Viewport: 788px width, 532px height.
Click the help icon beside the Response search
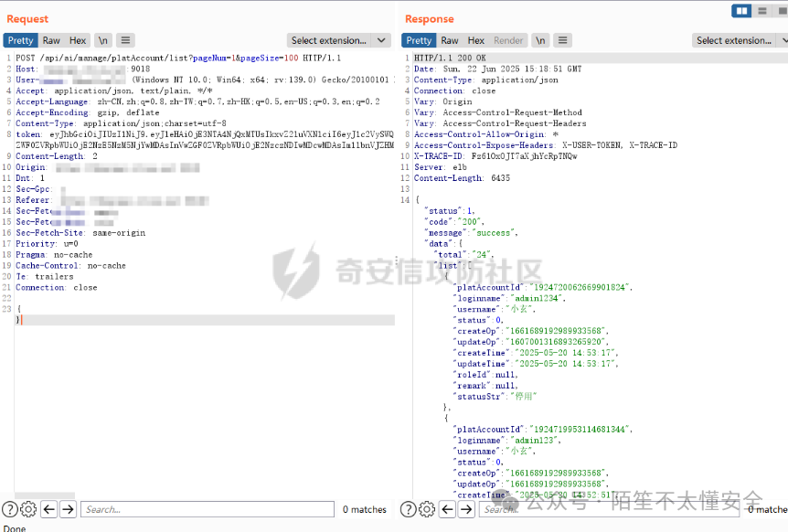(x=408, y=509)
